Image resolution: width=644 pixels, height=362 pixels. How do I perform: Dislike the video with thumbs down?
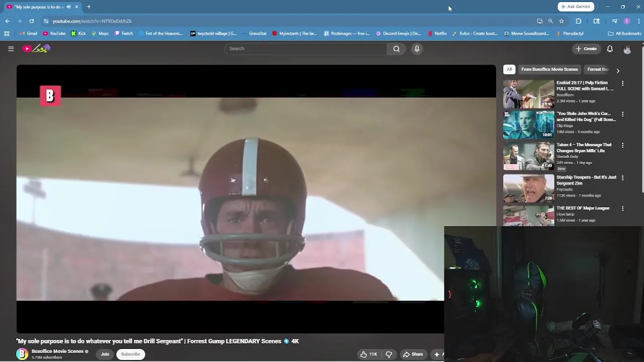[x=389, y=354]
